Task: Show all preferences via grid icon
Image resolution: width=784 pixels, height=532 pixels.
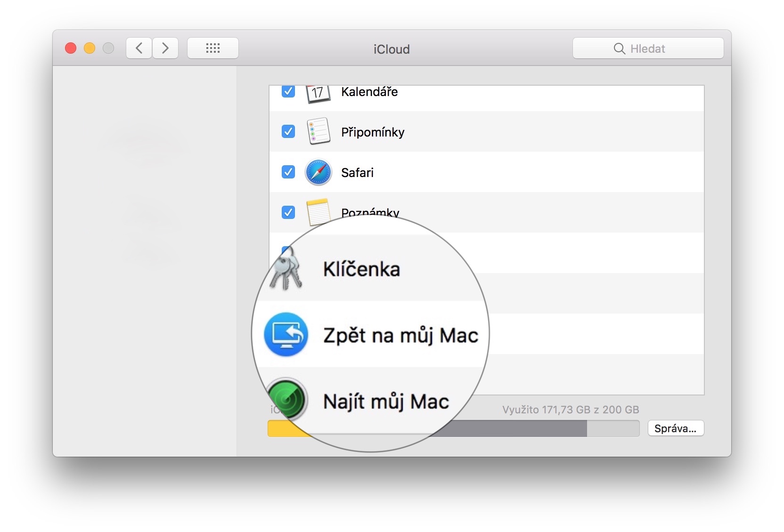Action: tap(212, 48)
